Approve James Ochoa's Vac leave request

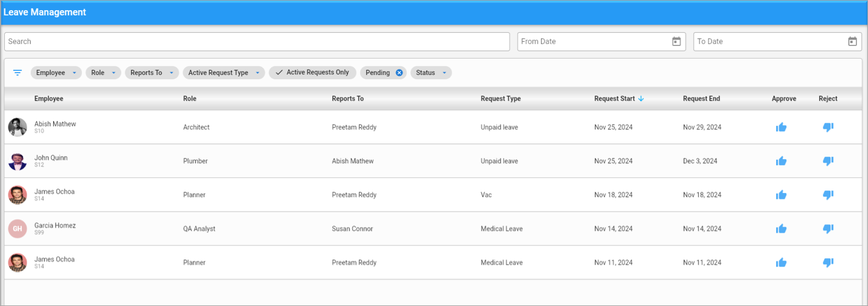[x=781, y=195]
